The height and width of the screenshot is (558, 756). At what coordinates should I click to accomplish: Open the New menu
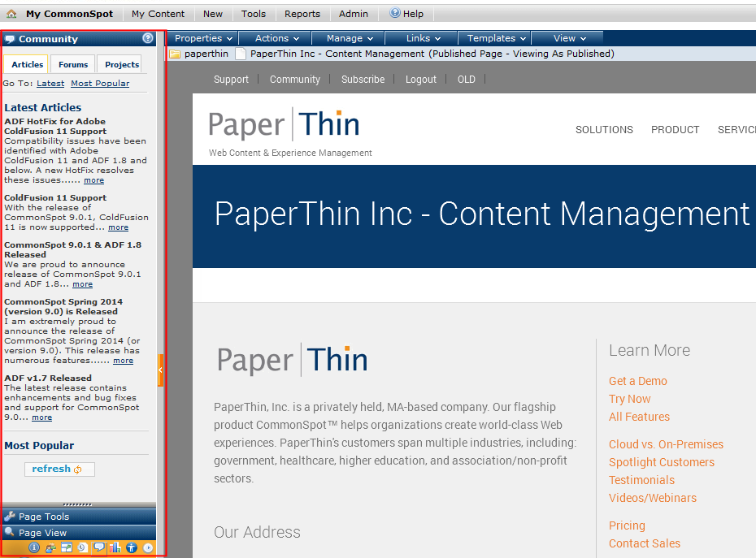click(213, 14)
